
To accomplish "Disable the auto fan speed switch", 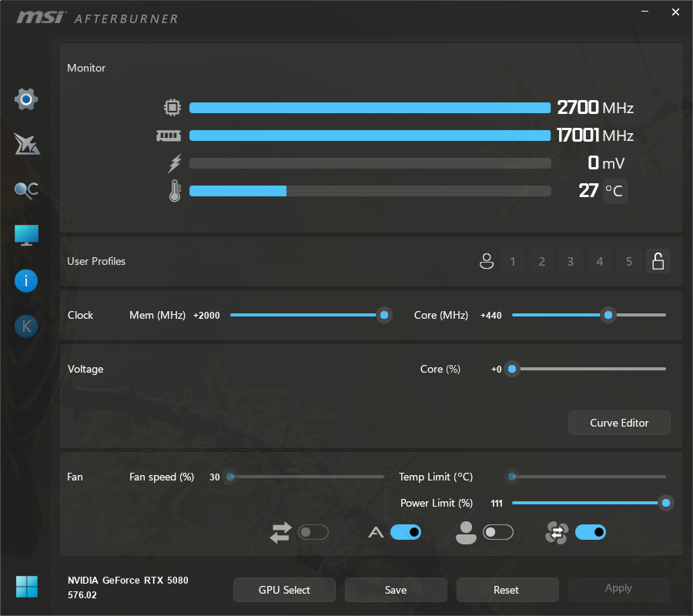I will 406,532.
